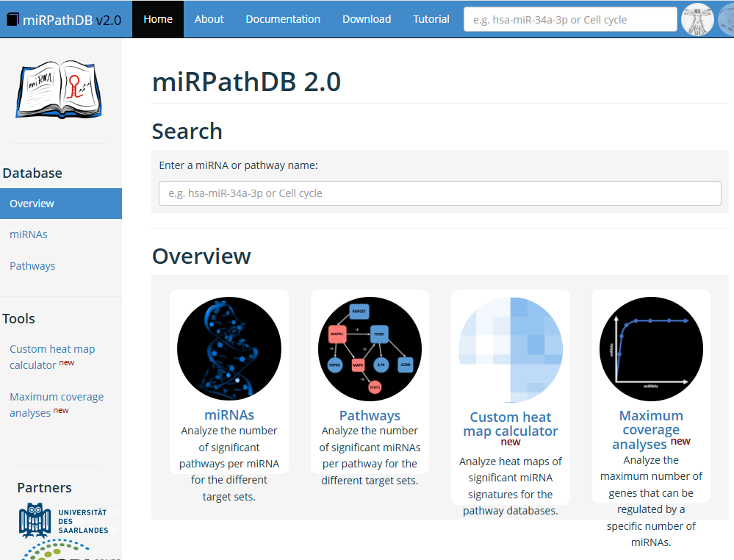The width and height of the screenshot is (734, 560).
Task: Open Pathways link in left sidebar
Action: (x=32, y=266)
